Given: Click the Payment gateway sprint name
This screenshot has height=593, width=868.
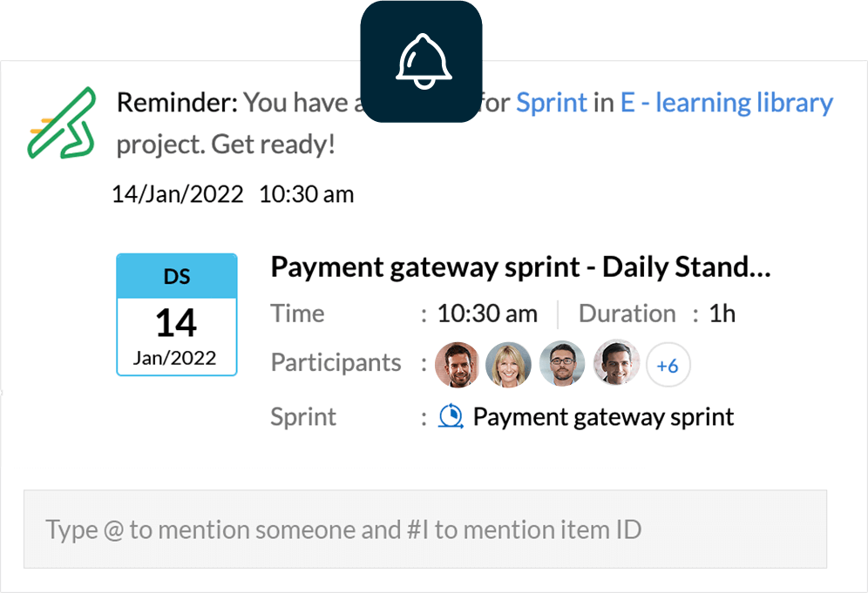Looking at the screenshot, I should [603, 417].
